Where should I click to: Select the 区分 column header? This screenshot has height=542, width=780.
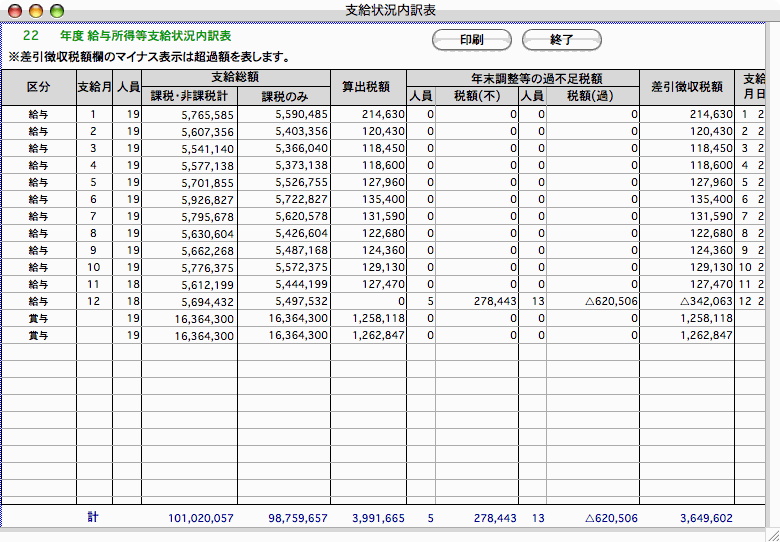point(38,87)
